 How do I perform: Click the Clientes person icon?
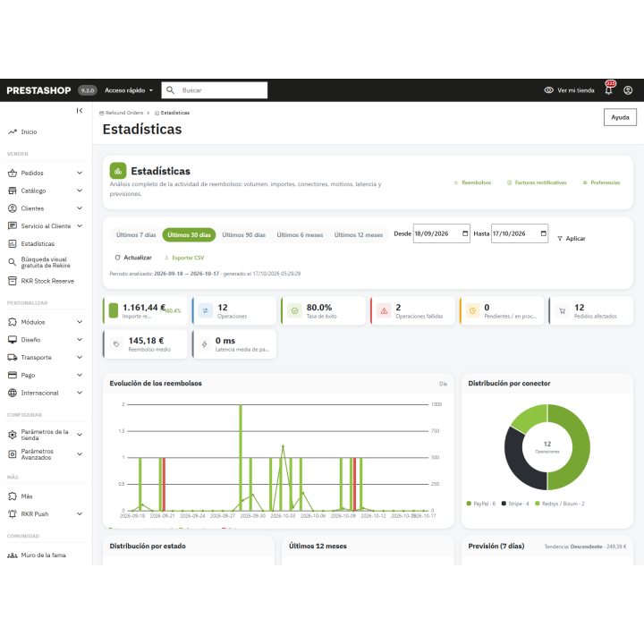[13, 208]
